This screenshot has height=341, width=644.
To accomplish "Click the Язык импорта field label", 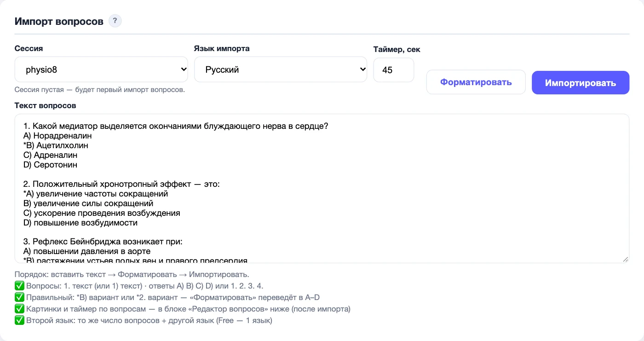I will [x=222, y=48].
